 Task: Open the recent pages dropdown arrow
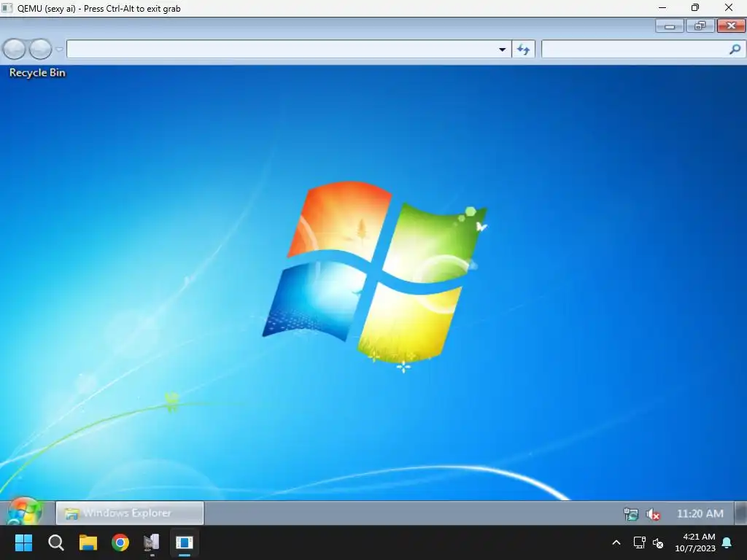tap(59, 49)
